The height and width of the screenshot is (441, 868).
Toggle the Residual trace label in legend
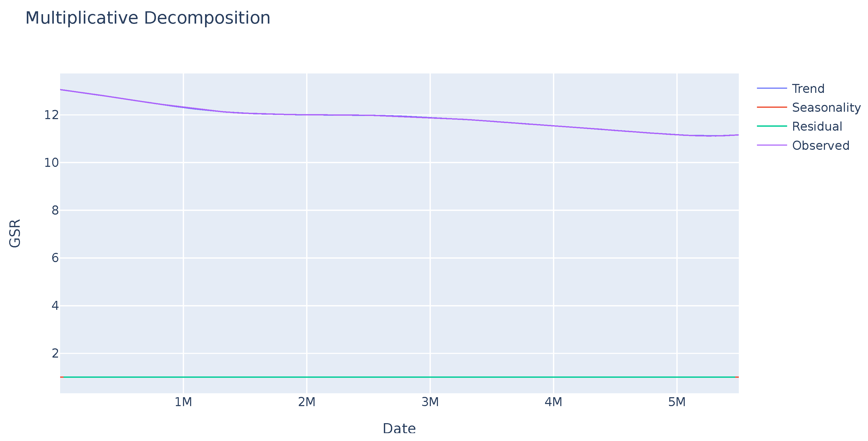pos(817,126)
